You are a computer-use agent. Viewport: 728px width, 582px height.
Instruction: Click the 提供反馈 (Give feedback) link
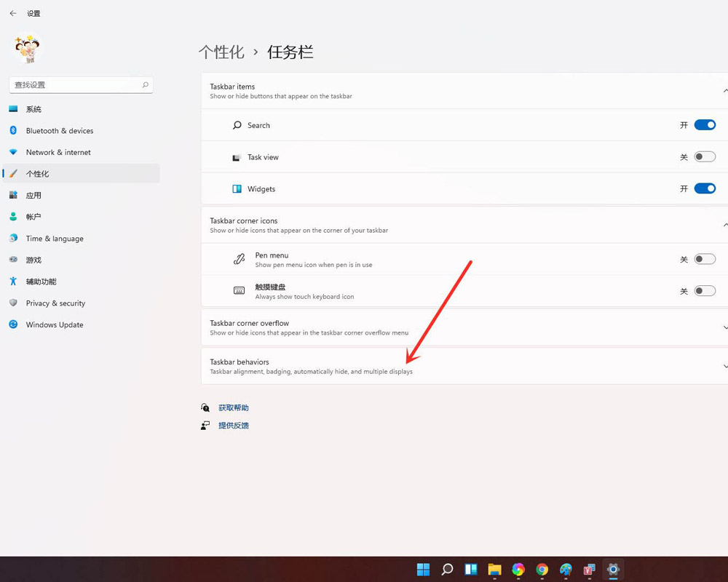click(233, 425)
